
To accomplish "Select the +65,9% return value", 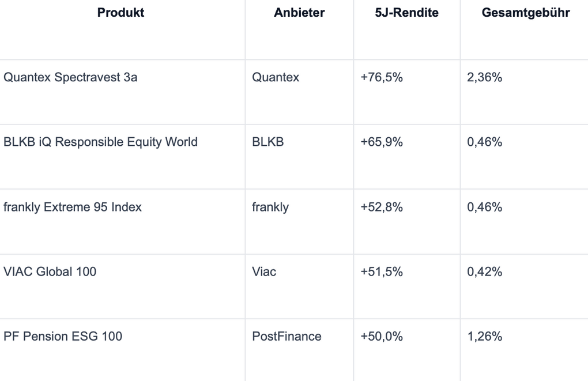I will pyautogui.click(x=382, y=142).
